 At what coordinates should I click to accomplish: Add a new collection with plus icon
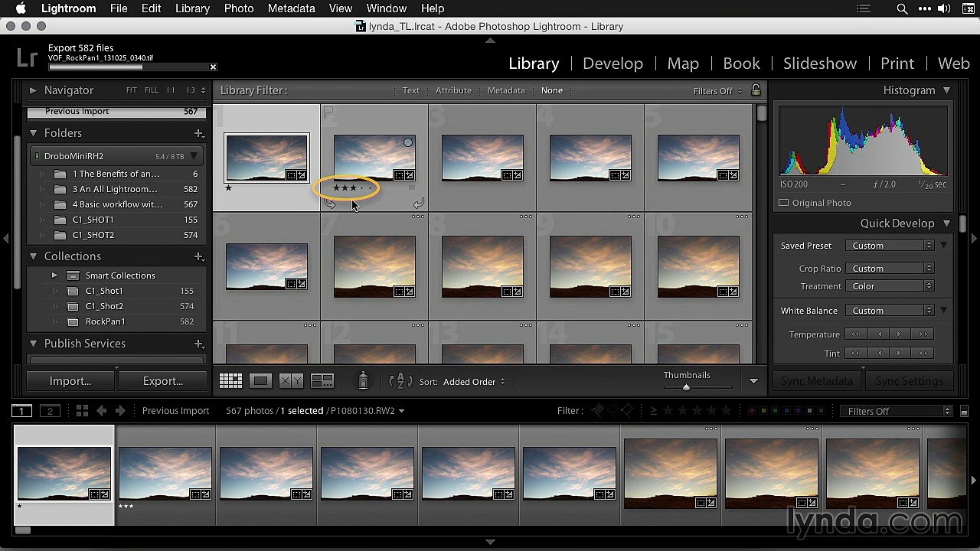(199, 256)
